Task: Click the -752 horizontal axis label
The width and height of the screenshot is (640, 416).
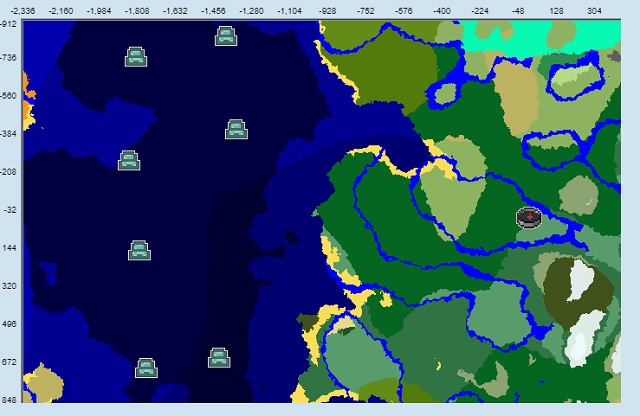Action: pos(366,11)
